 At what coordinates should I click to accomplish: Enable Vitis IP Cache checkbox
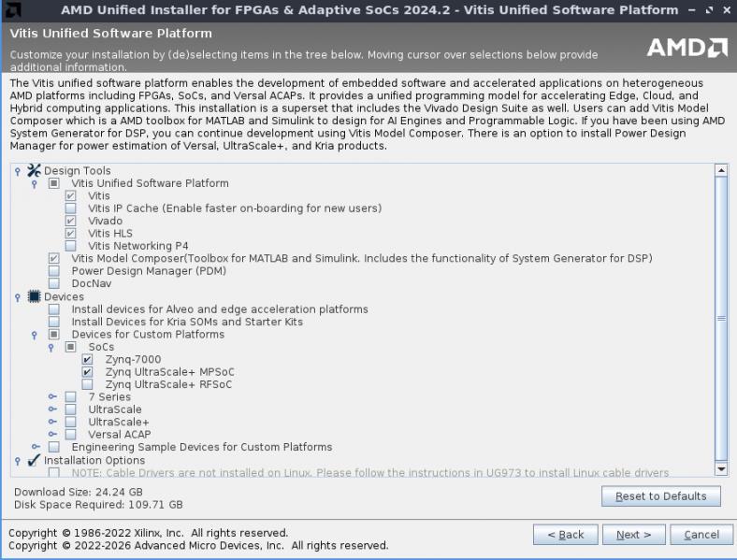[70, 208]
